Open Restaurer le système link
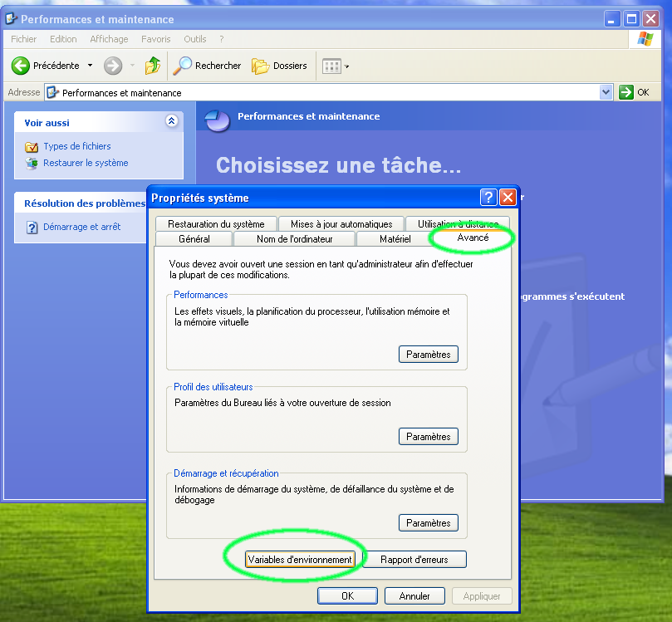This screenshot has width=672, height=622. [86, 163]
